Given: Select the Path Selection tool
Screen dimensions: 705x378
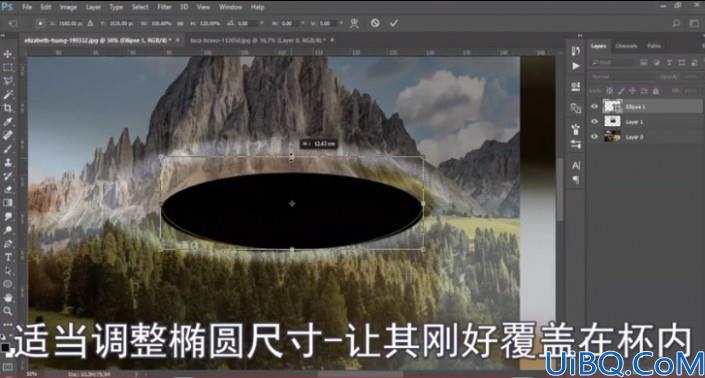Looking at the screenshot, I should [x=8, y=271].
